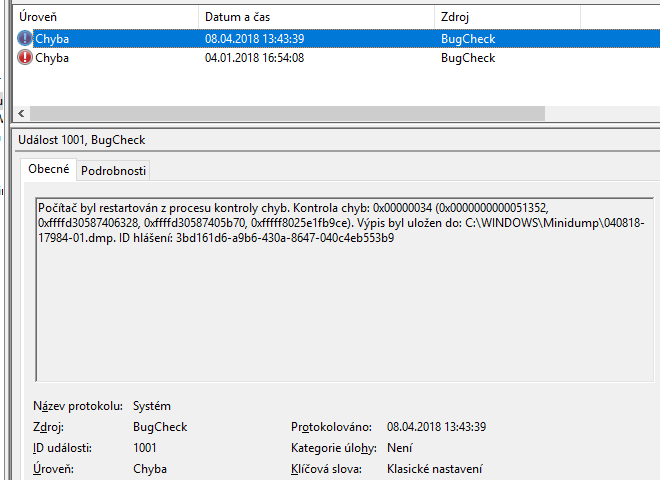Click Název protokolu value Systém
Viewport: 660px width, 480px height.
coord(152,406)
